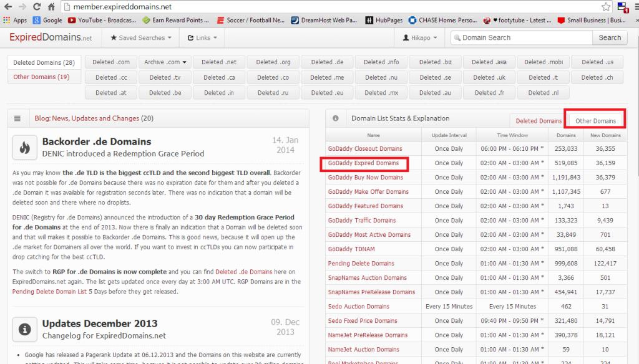Open the DreamHost Web Panel bookmark

[324, 20]
